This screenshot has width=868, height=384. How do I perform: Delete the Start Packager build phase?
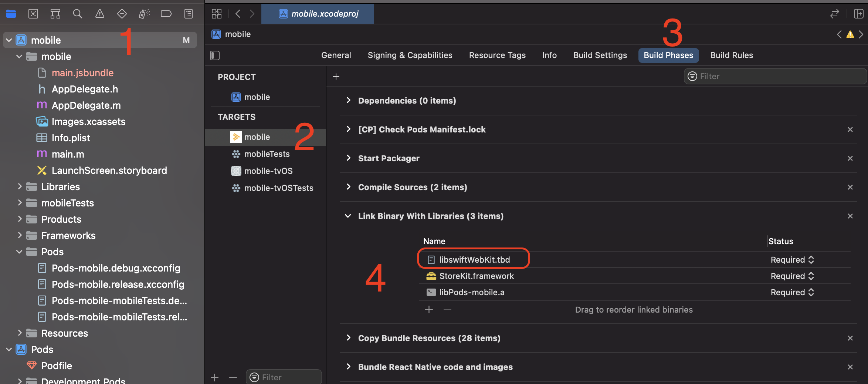[850, 158]
